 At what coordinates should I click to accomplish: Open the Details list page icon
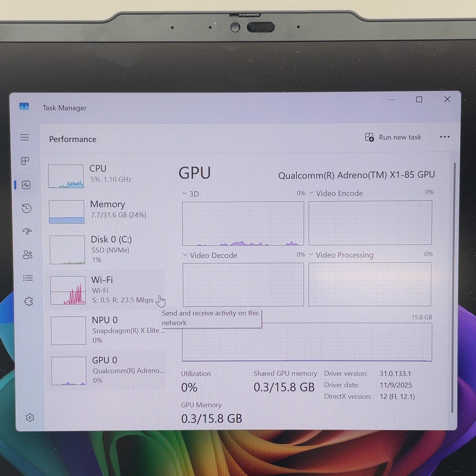[x=28, y=278]
